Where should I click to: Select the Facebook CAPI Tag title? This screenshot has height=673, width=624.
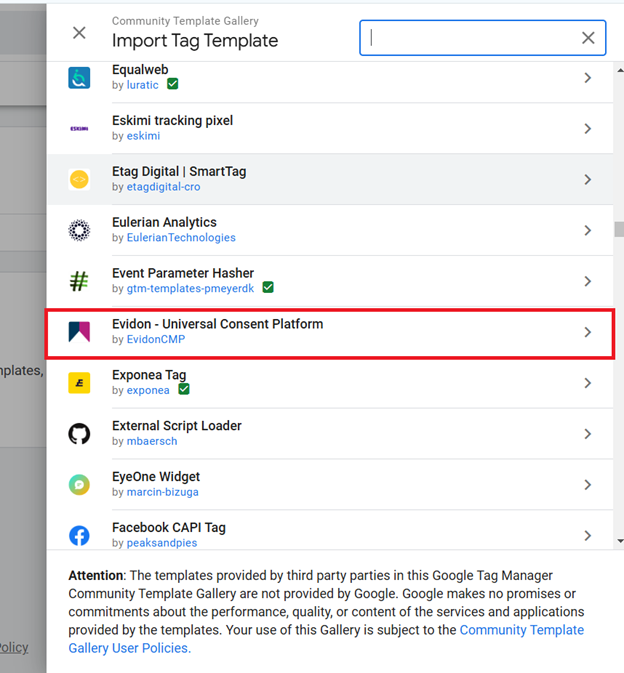[169, 527]
